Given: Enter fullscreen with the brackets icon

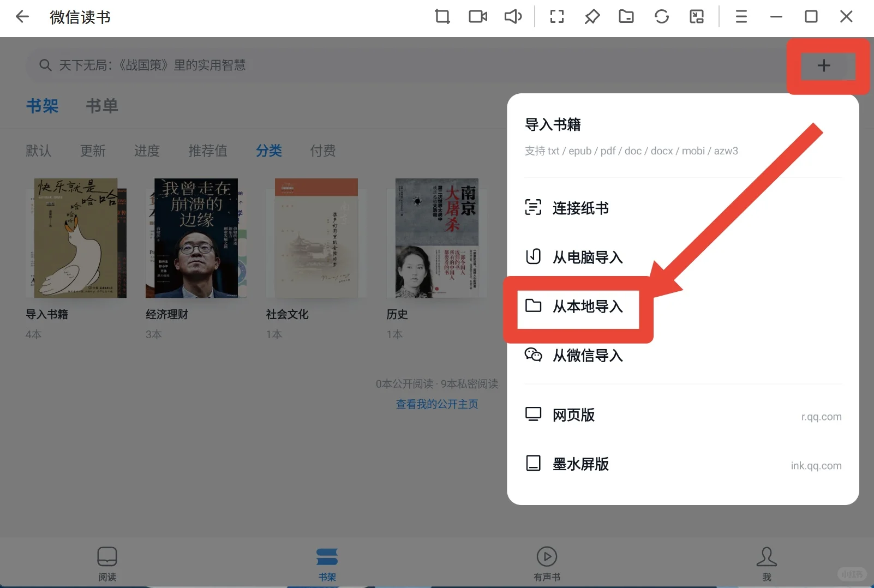Looking at the screenshot, I should tap(557, 17).
